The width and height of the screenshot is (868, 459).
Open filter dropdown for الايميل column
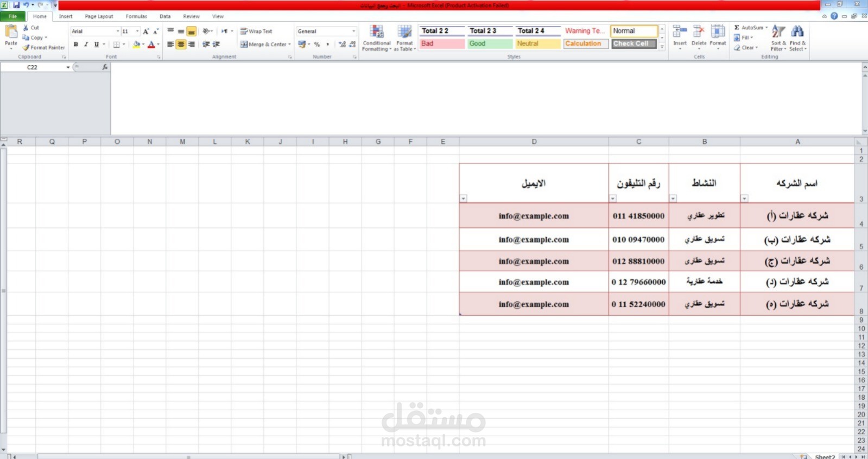(x=464, y=199)
